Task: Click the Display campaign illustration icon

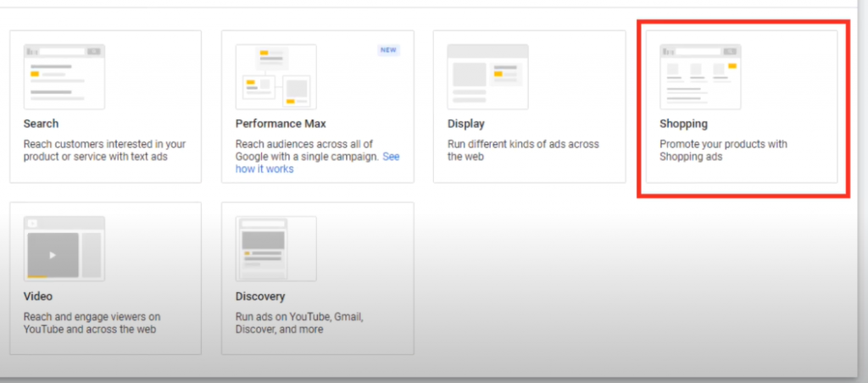Action: pyautogui.click(x=487, y=76)
